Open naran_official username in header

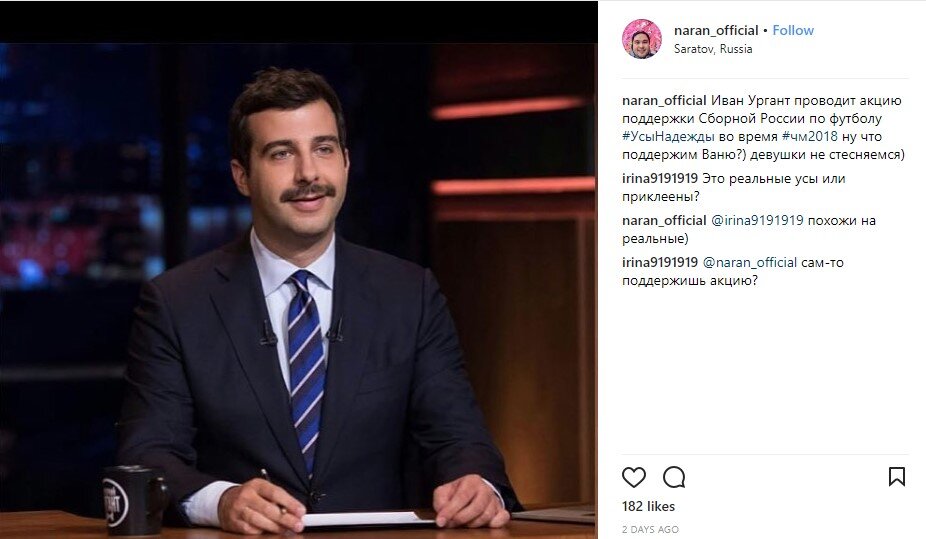pyautogui.click(x=716, y=30)
